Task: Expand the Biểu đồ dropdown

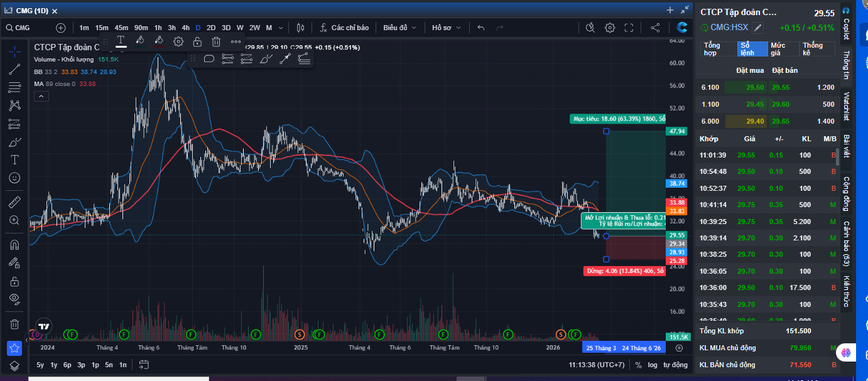Action: coord(399,28)
